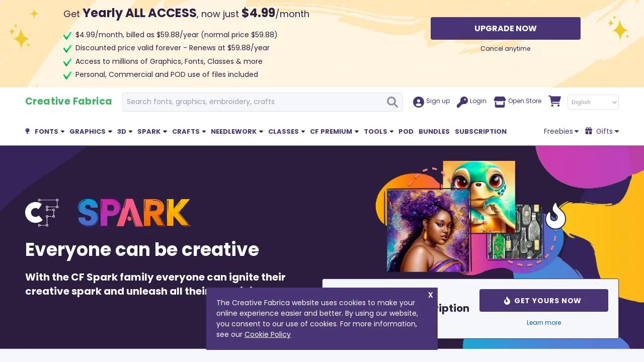This screenshot has height=362, width=644.
Task: Open the shopping cart icon
Action: 554,101
